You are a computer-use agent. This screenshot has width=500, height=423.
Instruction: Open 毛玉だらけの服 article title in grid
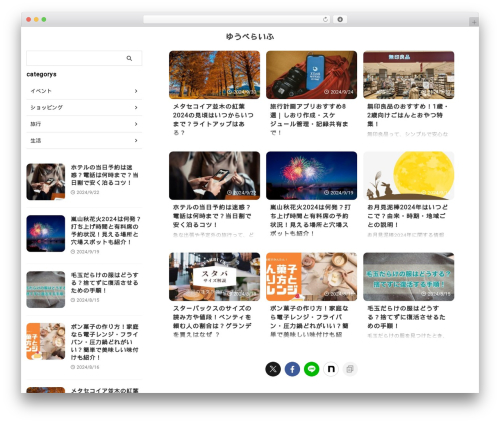[x=406, y=317]
